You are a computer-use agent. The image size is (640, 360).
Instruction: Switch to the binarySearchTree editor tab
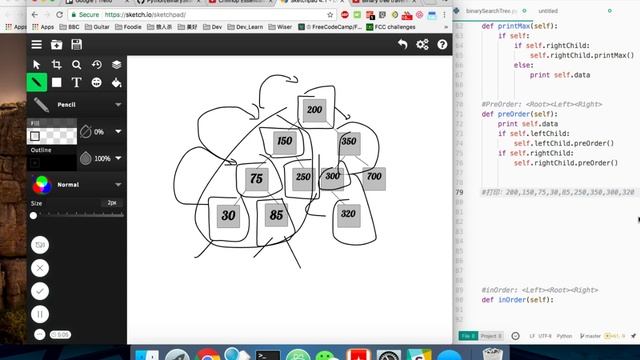pyautogui.click(x=491, y=11)
